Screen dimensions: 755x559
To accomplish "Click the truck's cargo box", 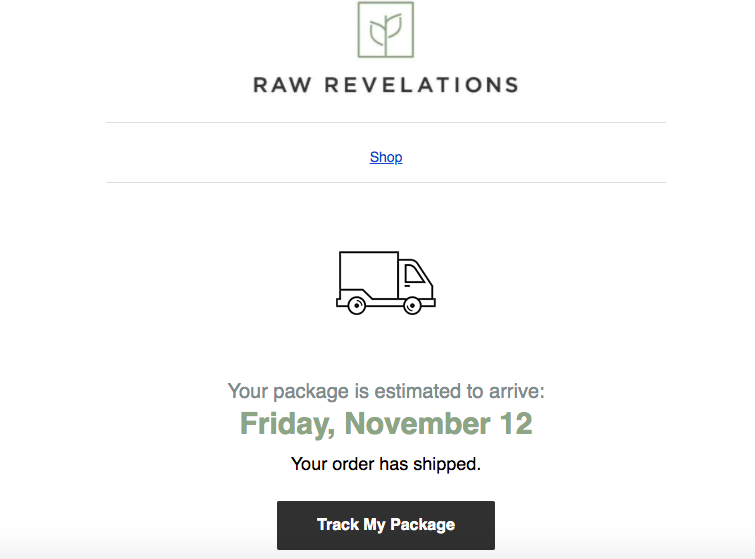I will [368, 272].
